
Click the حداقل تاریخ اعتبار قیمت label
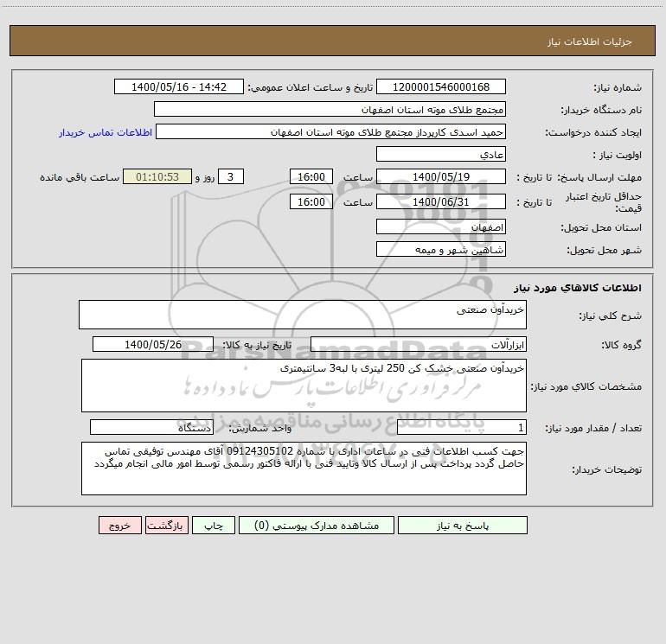(x=604, y=202)
